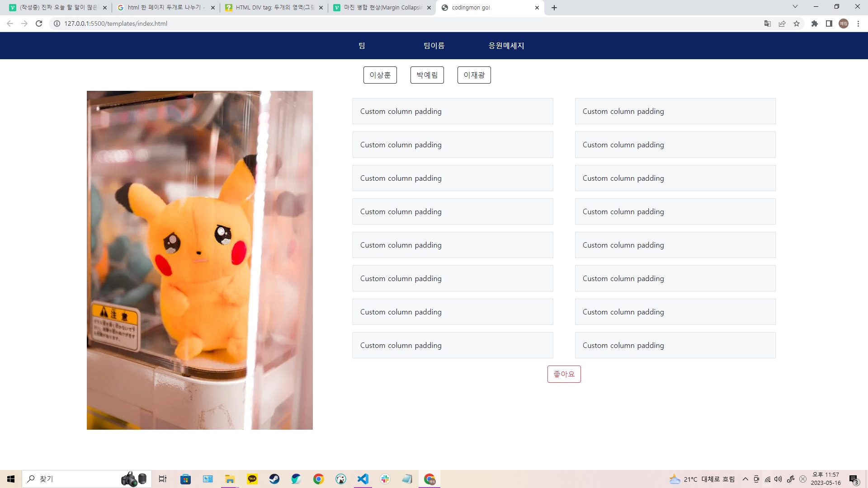
Task: Reload the page
Action: pos(39,23)
